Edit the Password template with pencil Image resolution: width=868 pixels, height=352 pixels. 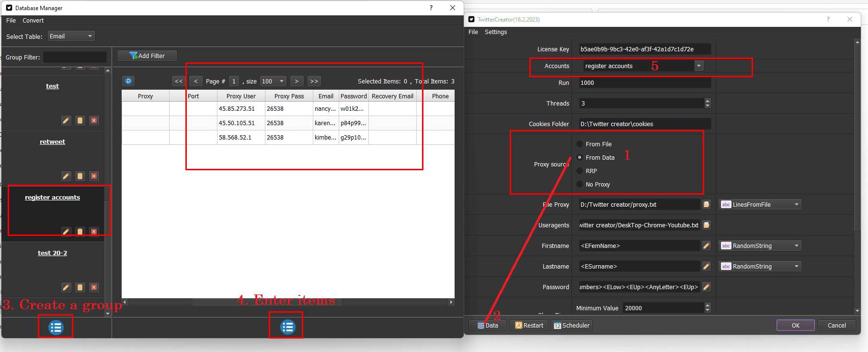(x=706, y=287)
